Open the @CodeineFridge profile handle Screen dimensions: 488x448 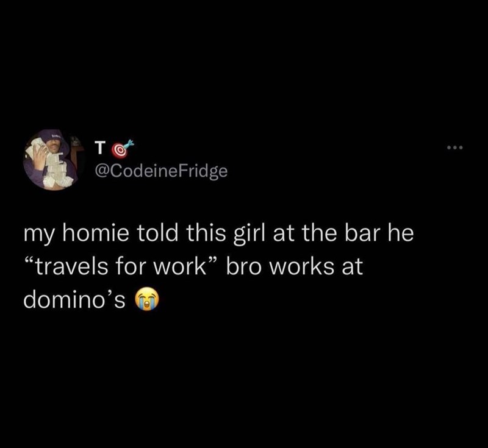point(160,171)
